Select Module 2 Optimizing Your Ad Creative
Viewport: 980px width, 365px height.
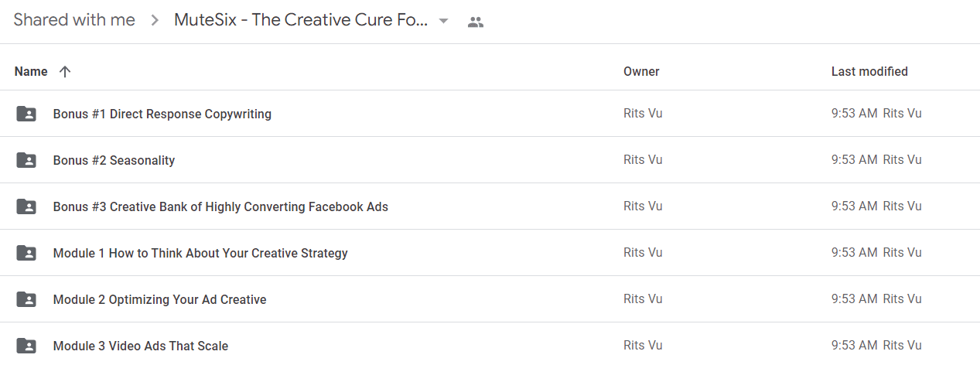[160, 299]
